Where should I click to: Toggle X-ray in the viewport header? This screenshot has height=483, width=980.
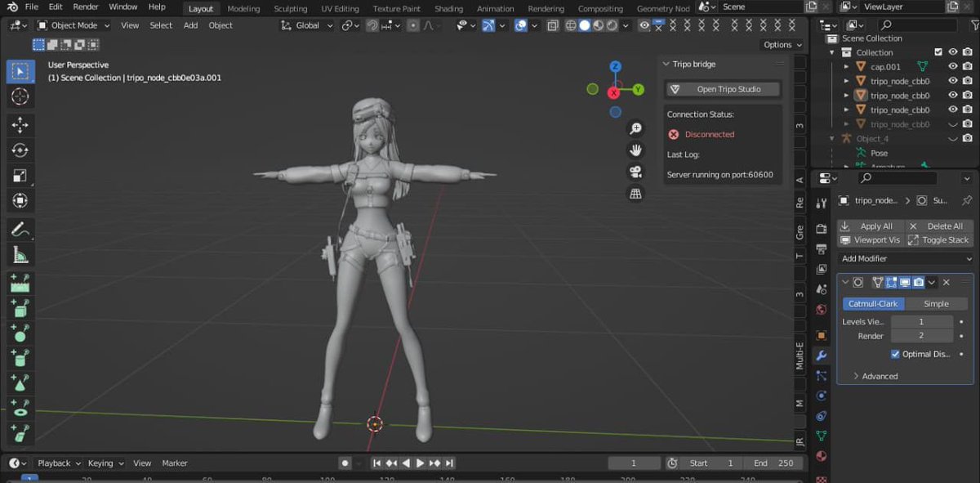[553, 25]
